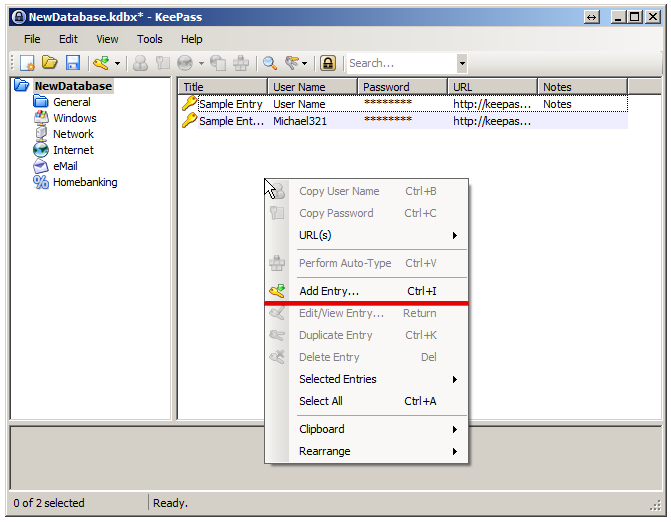Open the search box dropdown arrow
This screenshot has width=671, height=522.
click(x=461, y=63)
